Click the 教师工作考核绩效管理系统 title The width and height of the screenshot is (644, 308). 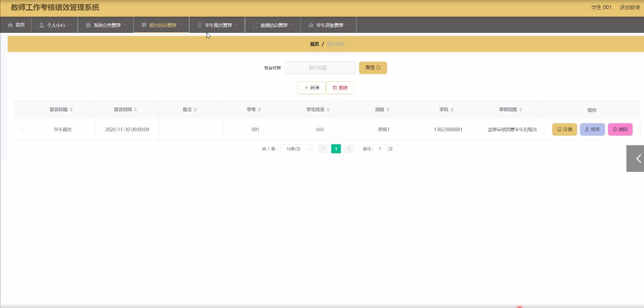55,8
